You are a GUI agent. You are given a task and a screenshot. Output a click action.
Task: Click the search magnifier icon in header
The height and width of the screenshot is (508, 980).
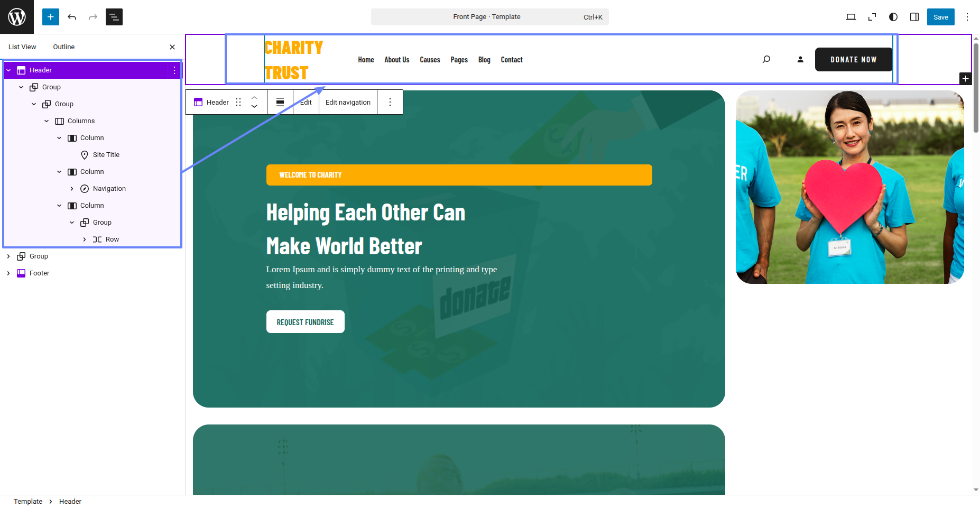766,59
